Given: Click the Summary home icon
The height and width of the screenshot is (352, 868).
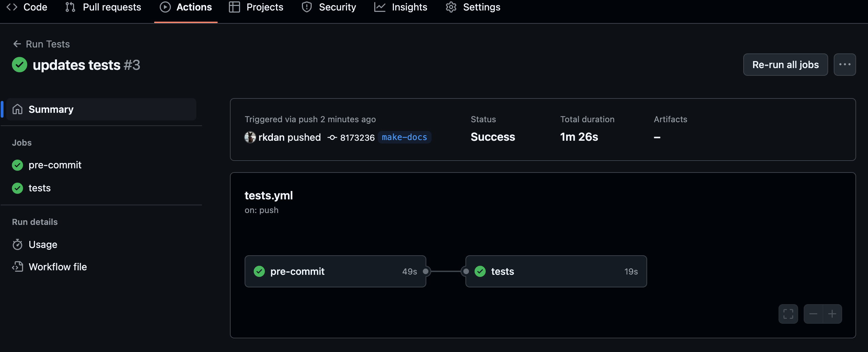Looking at the screenshot, I should 17,109.
